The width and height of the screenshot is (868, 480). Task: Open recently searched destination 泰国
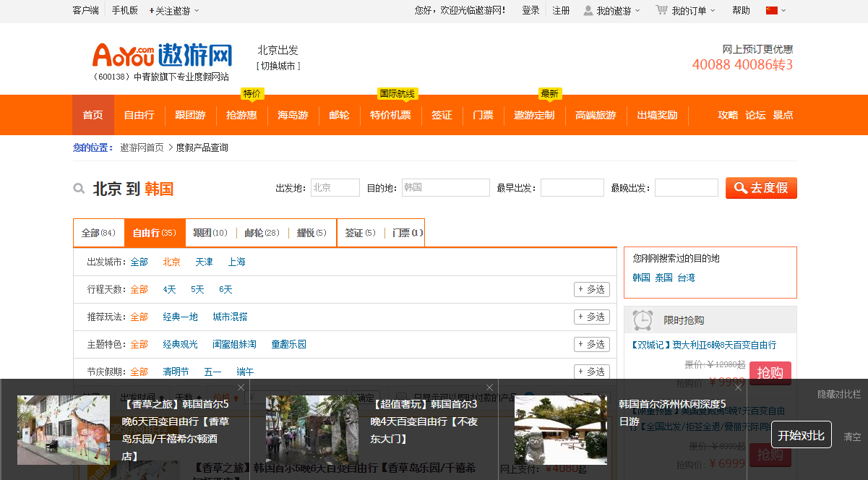pos(663,278)
